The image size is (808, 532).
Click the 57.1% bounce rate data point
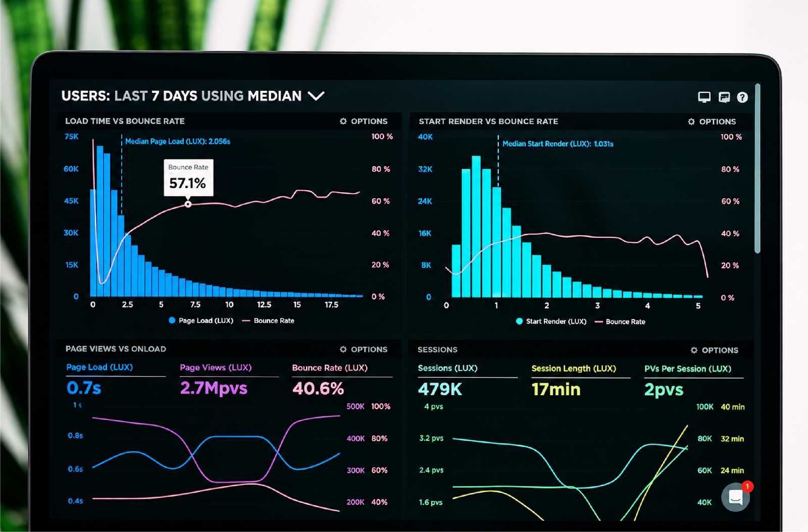click(188, 204)
